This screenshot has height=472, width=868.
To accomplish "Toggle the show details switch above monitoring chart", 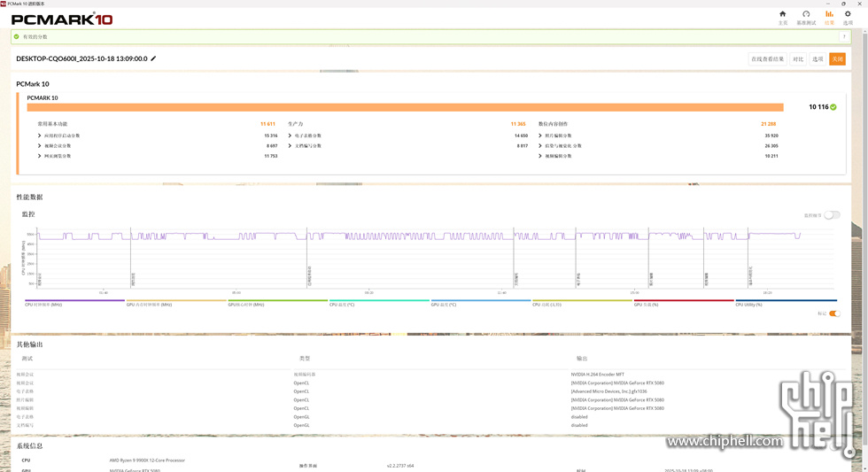I will click(x=832, y=215).
